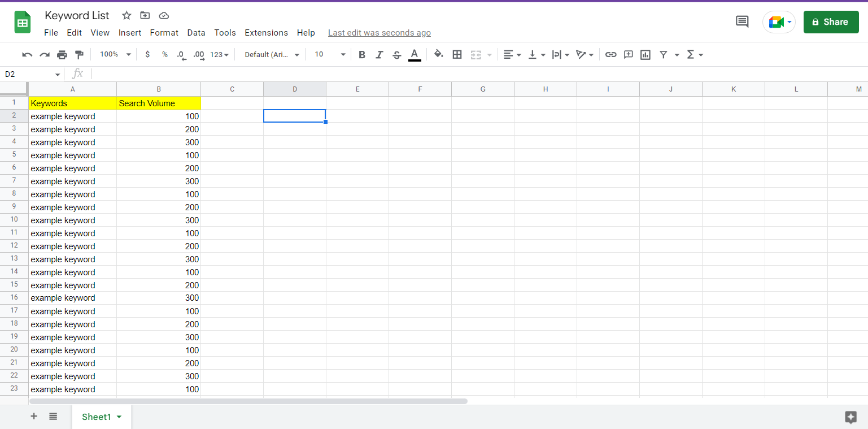Open the File menu
The image size is (868, 429).
[x=51, y=33]
